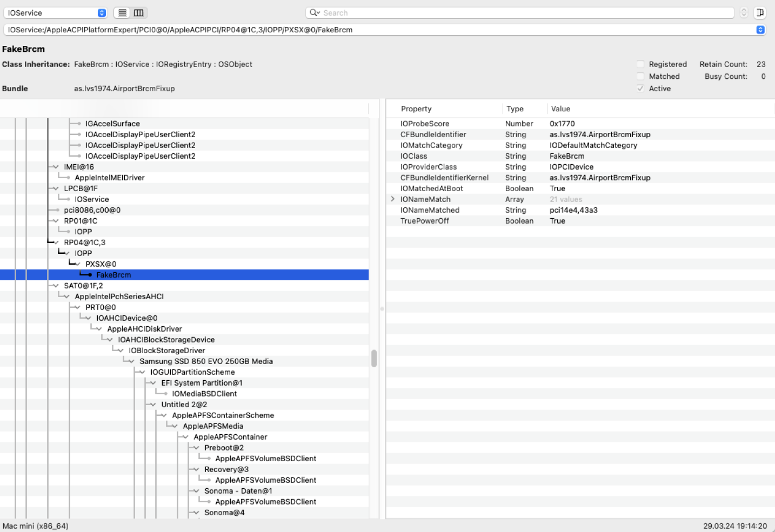Click the tree view vertical scrollbar

point(374,358)
